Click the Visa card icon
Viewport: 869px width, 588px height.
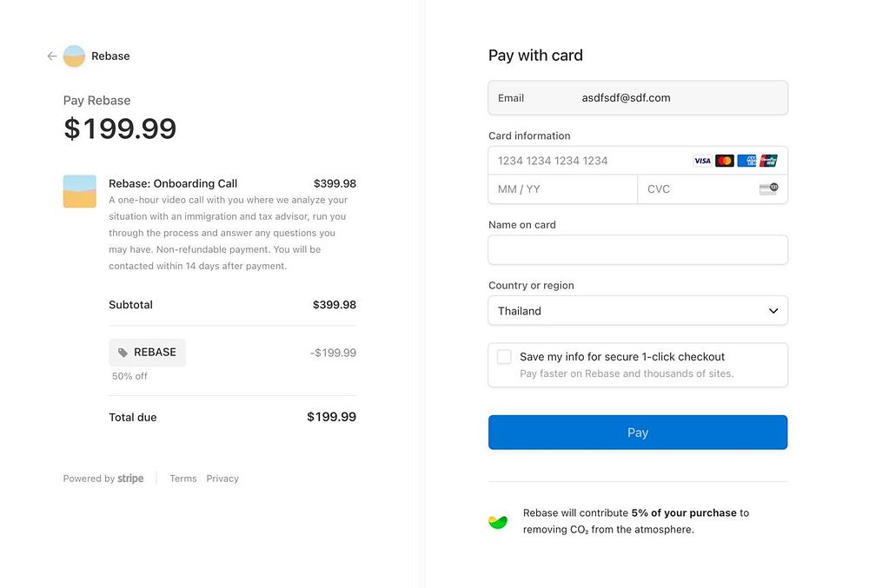[x=702, y=161]
